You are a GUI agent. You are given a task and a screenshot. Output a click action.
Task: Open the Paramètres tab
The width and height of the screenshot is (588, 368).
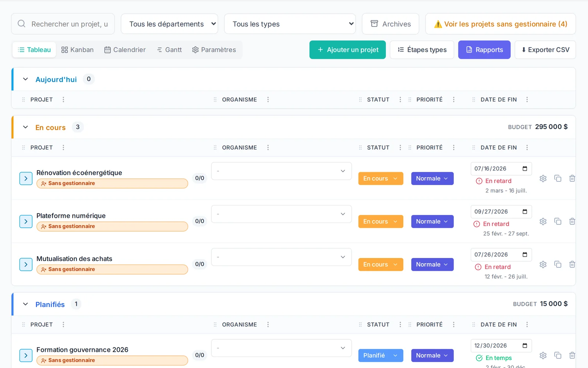click(x=214, y=50)
